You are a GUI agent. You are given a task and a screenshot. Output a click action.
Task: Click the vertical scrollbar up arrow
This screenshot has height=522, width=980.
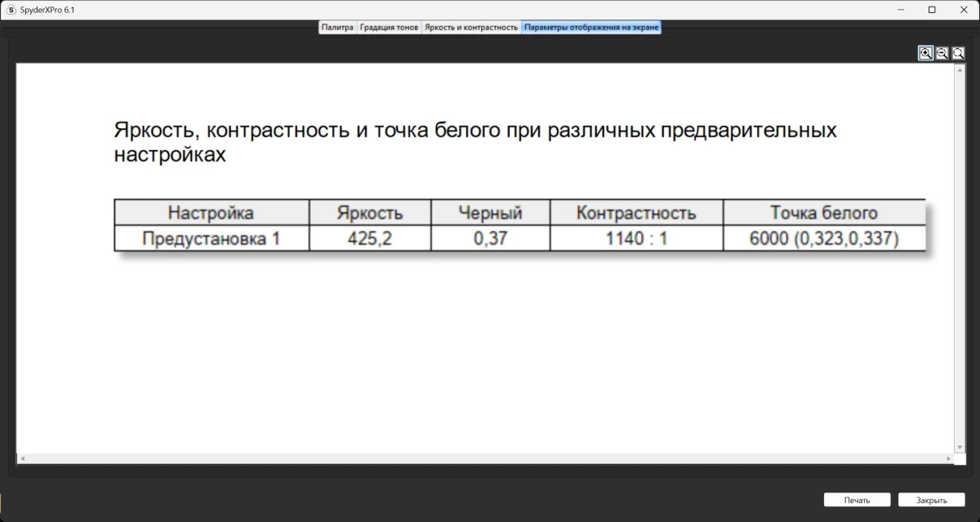(960, 70)
